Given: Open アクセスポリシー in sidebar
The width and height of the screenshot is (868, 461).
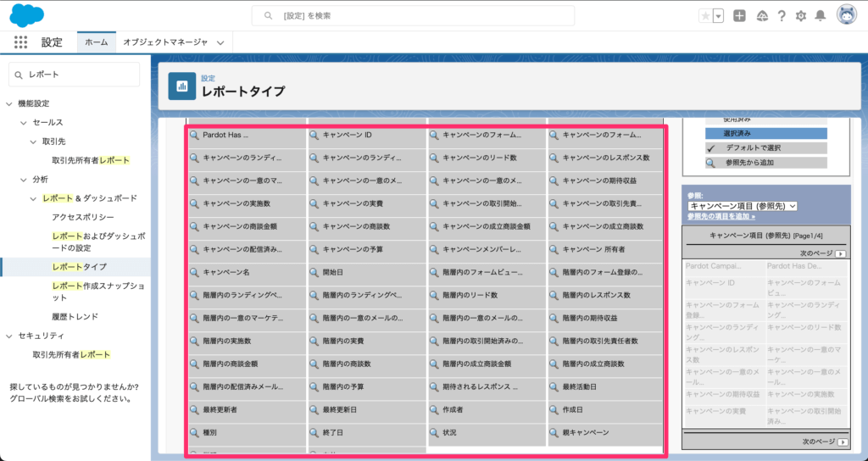Looking at the screenshot, I should pyautogui.click(x=83, y=217).
